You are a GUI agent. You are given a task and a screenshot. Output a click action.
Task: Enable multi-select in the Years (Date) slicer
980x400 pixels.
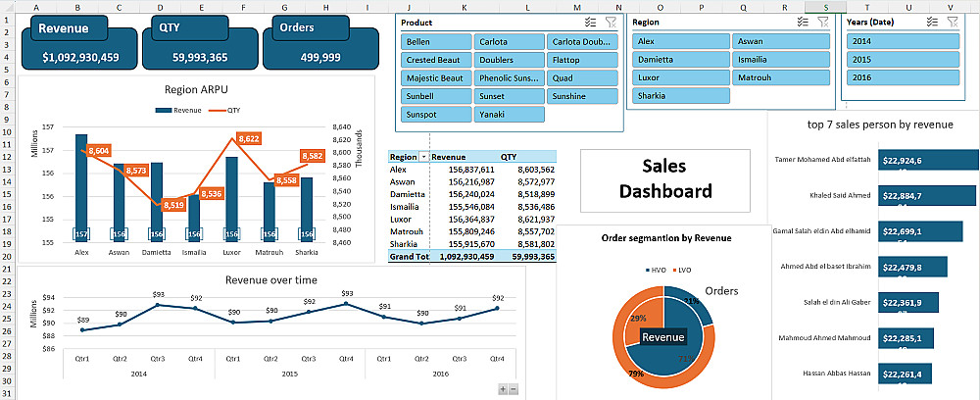point(933,22)
